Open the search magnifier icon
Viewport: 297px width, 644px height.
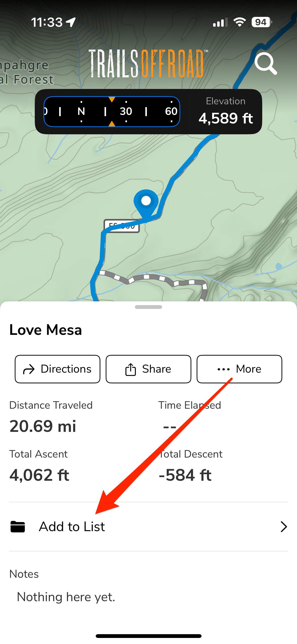(266, 63)
